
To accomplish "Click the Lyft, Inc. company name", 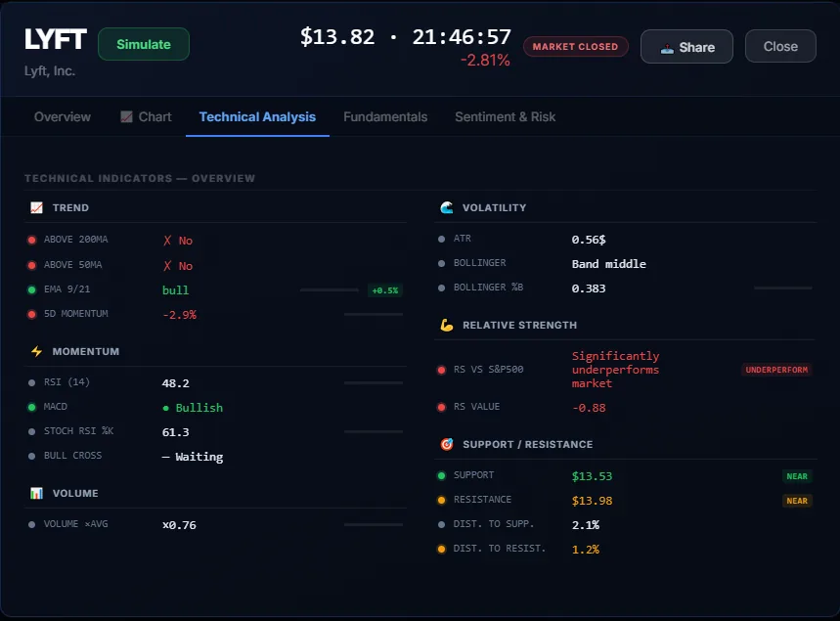I will pos(49,71).
